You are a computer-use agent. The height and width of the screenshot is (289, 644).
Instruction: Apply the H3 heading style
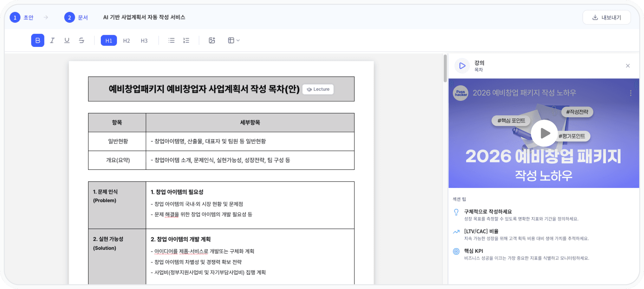pyautogui.click(x=144, y=40)
